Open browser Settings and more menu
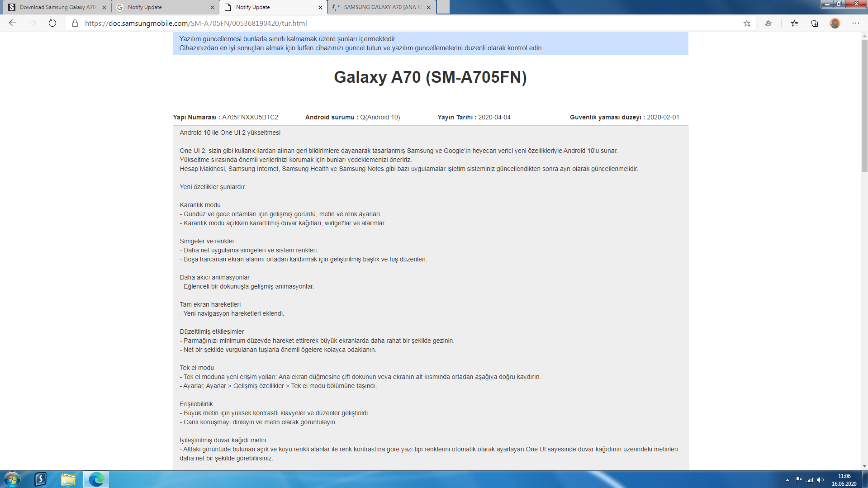 pyautogui.click(x=855, y=23)
